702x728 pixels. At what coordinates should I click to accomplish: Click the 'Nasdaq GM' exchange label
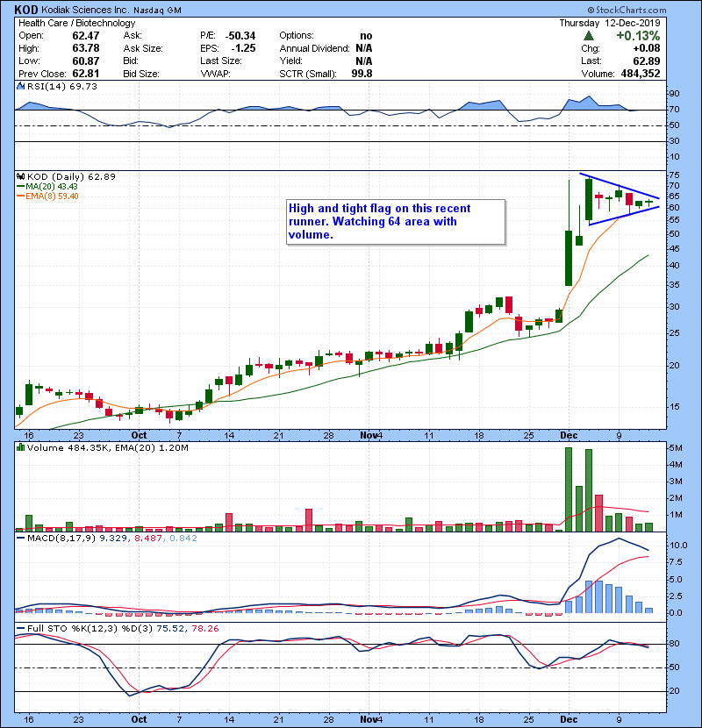[x=157, y=11]
